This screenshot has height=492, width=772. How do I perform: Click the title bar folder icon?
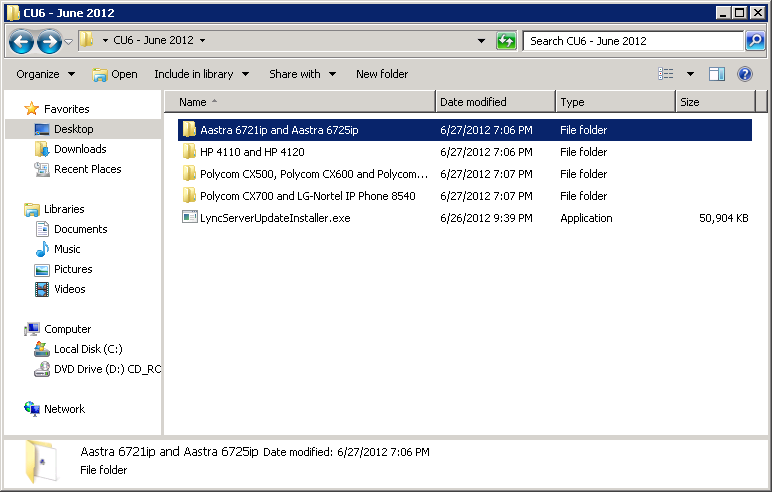[13, 13]
